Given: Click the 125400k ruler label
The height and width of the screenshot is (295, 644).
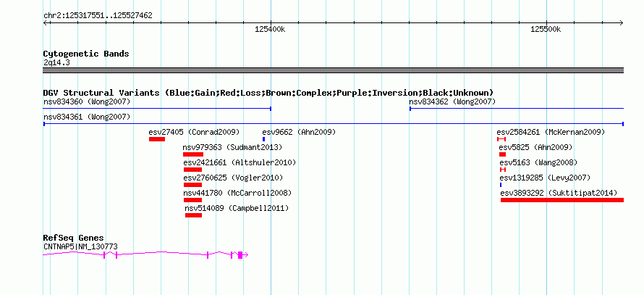Looking at the screenshot, I should pyautogui.click(x=270, y=29).
